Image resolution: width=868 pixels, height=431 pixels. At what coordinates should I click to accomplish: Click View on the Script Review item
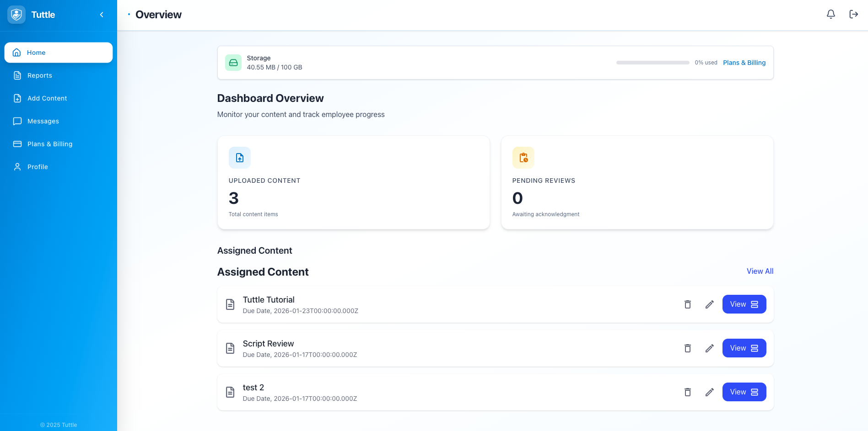(744, 348)
